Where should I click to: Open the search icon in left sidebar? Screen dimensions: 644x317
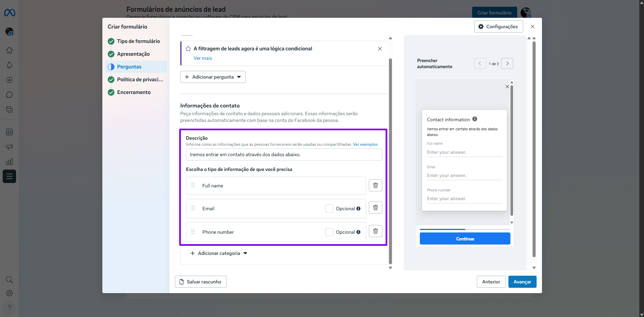click(x=9, y=280)
